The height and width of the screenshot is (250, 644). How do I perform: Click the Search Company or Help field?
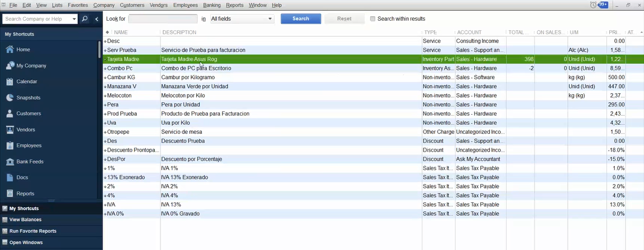tap(36, 19)
